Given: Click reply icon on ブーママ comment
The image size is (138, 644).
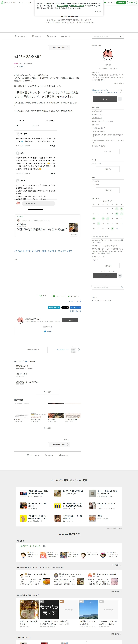Looking at the screenshot, I should point(53,146).
